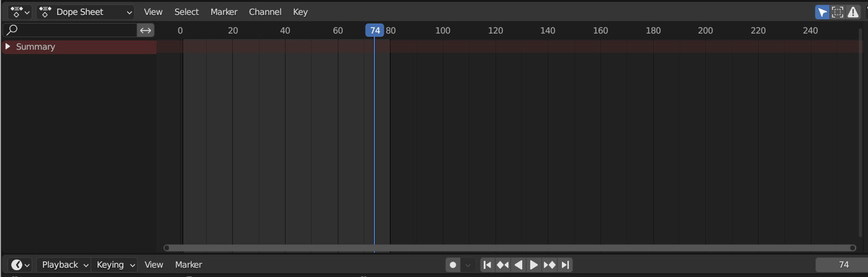Open the Marker menu in the Timeline header
868x277 pixels.
pos(188,265)
